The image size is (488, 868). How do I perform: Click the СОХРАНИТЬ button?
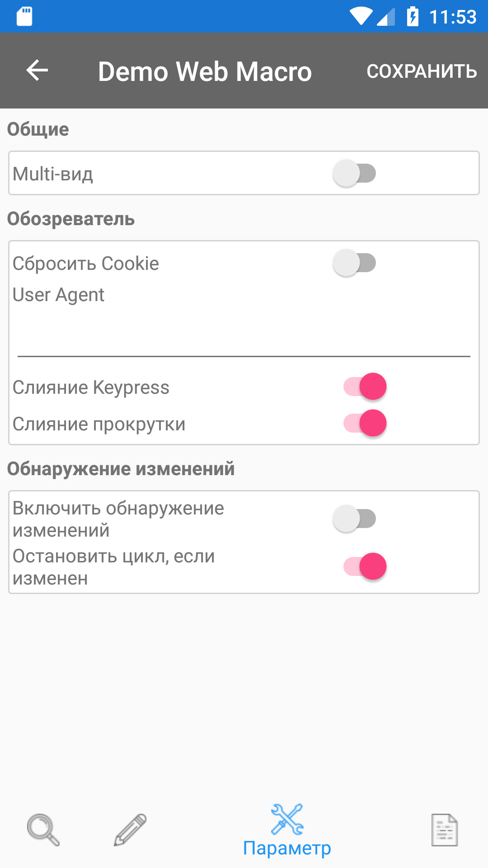(422, 71)
